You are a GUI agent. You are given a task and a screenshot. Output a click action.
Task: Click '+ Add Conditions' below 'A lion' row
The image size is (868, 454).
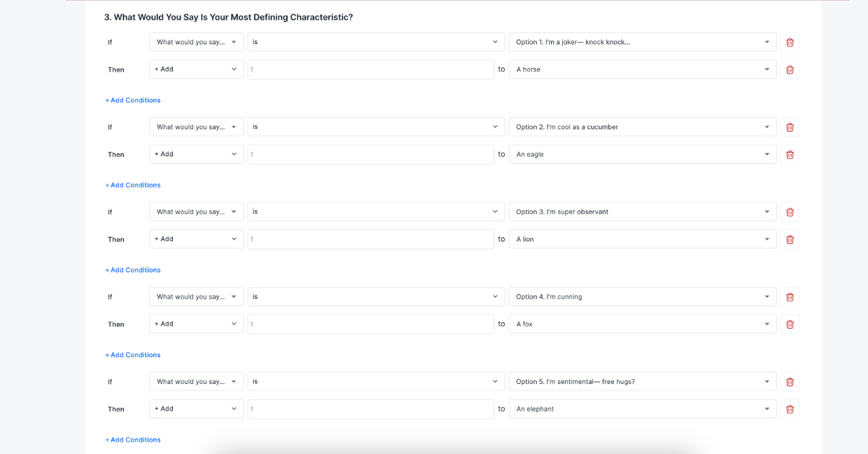(133, 270)
